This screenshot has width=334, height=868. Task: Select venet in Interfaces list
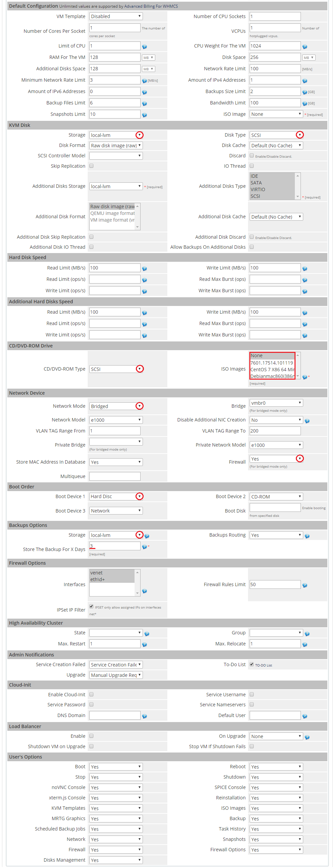(112, 573)
